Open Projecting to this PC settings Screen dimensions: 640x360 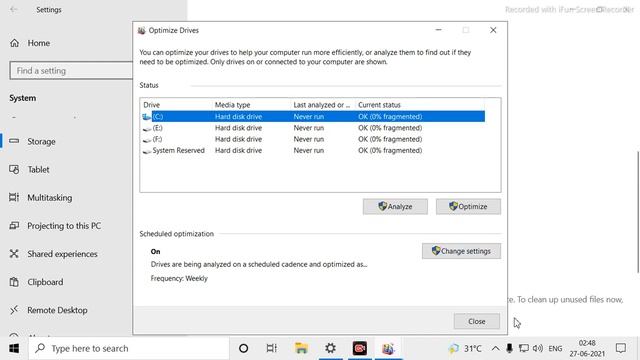click(x=64, y=226)
